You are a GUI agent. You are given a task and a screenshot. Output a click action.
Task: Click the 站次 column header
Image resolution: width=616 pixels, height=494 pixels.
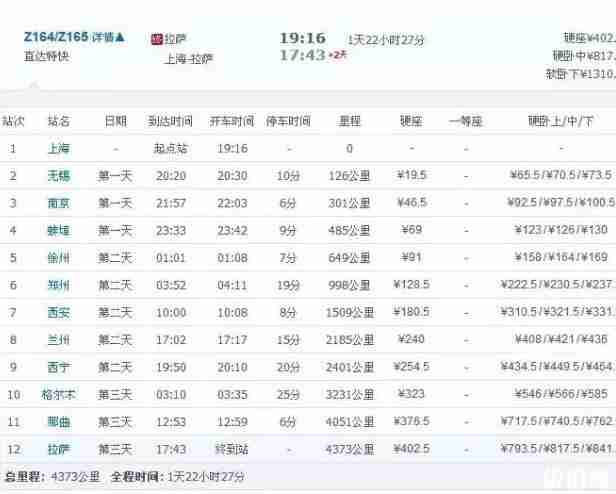(13, 121)
